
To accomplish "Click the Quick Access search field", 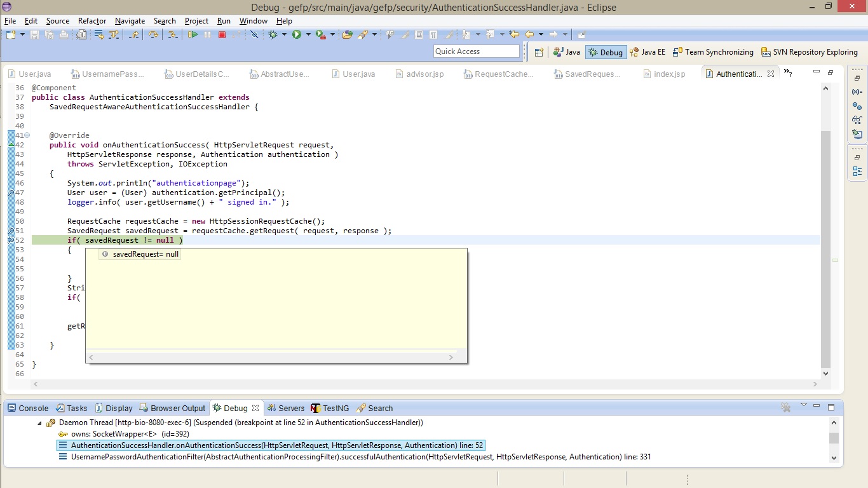I will click(477, 51).
